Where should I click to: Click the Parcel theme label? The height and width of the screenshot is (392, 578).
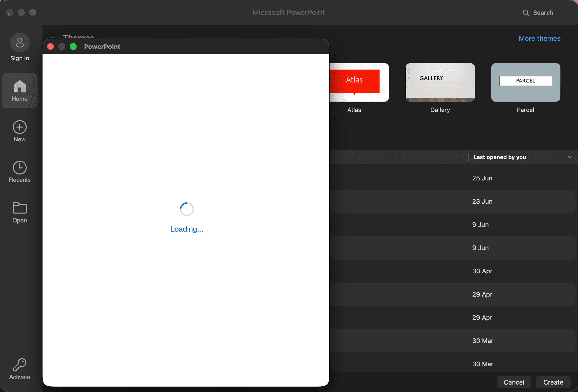tap(525, 110)
